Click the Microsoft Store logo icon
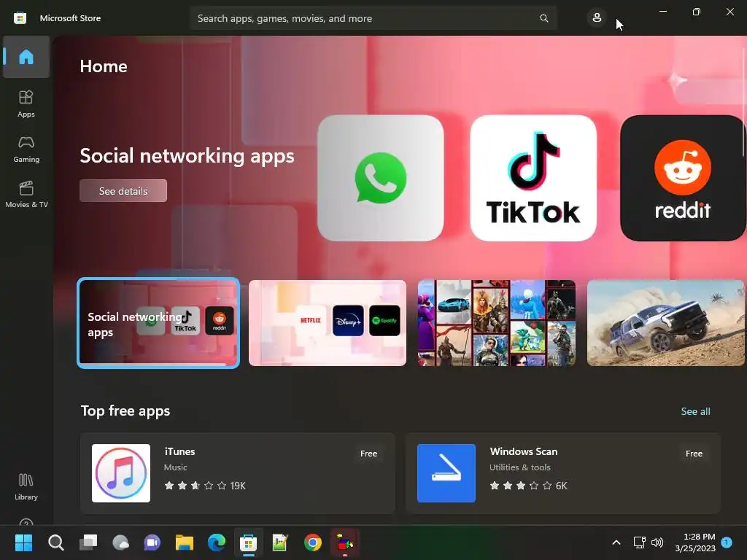The width and height of the screenshot is (747, 560). tap(20, 18)
